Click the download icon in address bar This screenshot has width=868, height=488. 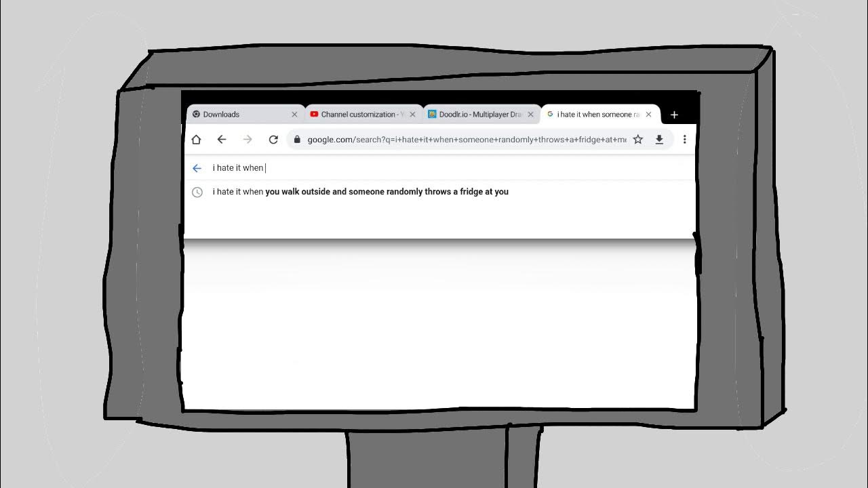[659, 140]
